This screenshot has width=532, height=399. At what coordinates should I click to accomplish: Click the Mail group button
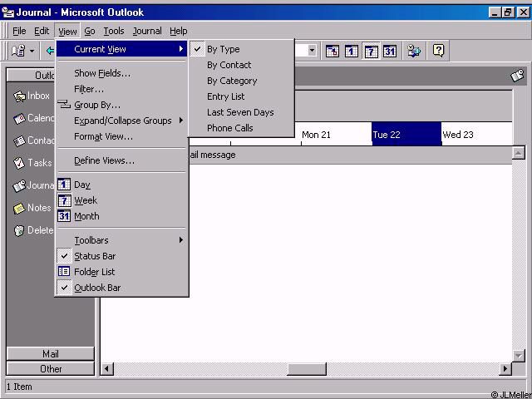[x=50, y=354]
